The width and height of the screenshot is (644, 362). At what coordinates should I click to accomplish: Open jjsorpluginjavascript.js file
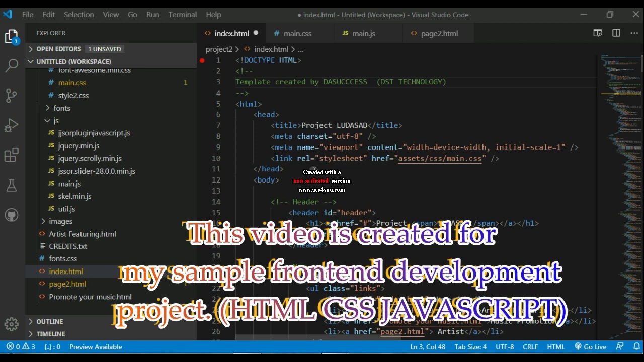coord(94,133)
